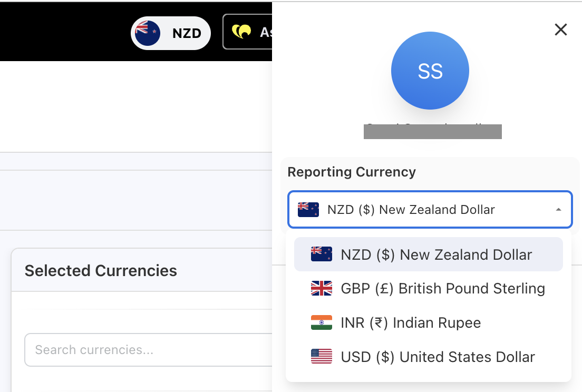Open the NZD currency switcher in the header
Image resolution: width=582 pixels, height=392 pixels.
coord(187,33)
